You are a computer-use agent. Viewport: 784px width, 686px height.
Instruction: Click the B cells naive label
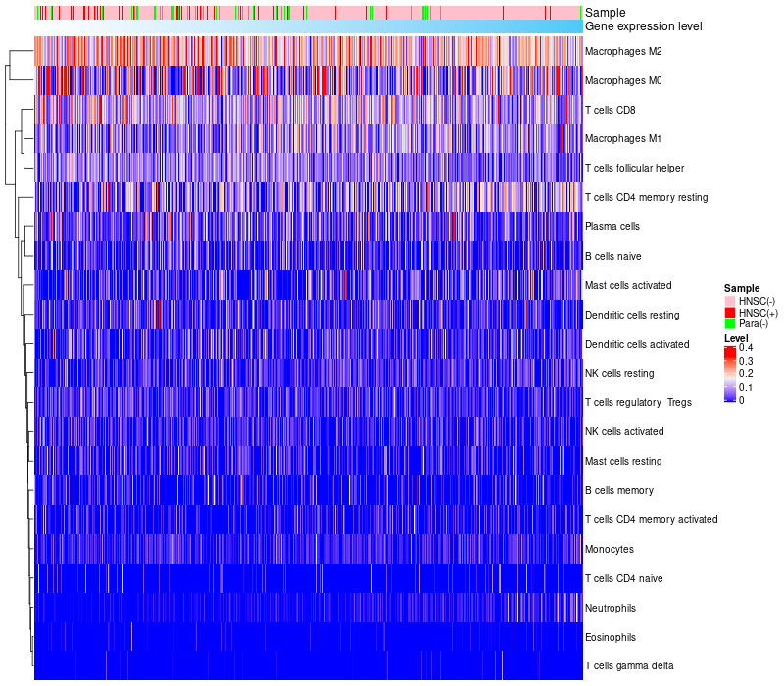[612, 256]
